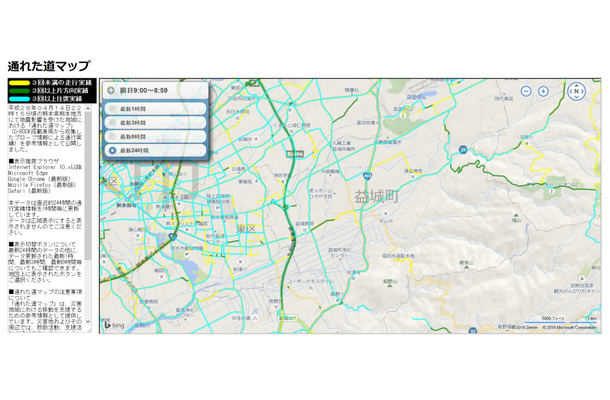Select the 最新6時間 radio option
Viewport: 610px width, 400px height.
coord(156,137)
